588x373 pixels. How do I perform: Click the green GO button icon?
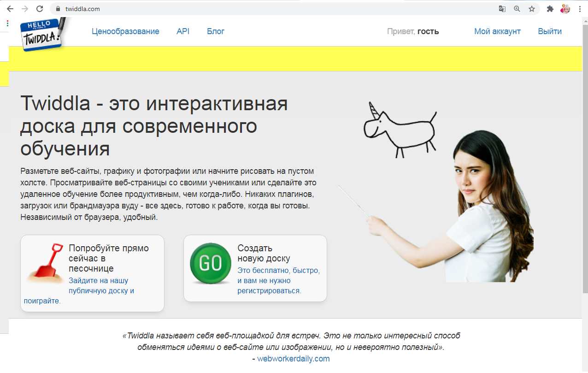pos(211,263)
